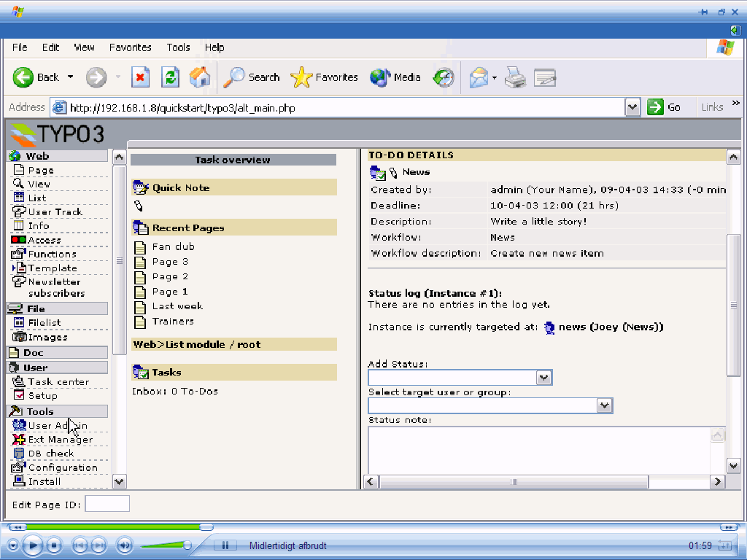Open the Mail button dropdown arrow

point(494,77)
